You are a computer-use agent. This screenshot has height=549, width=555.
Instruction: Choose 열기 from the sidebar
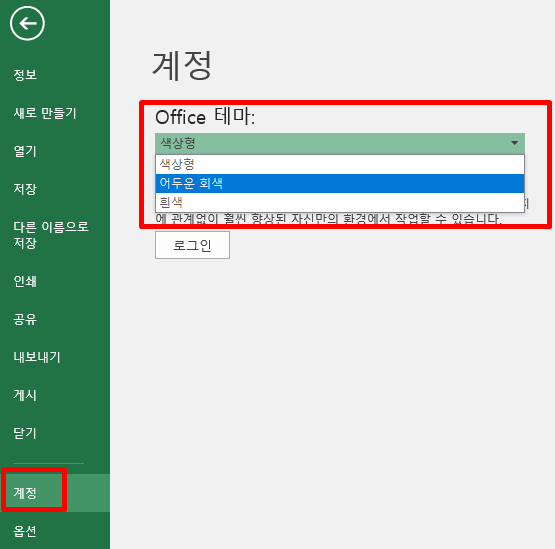coord(25,151)
